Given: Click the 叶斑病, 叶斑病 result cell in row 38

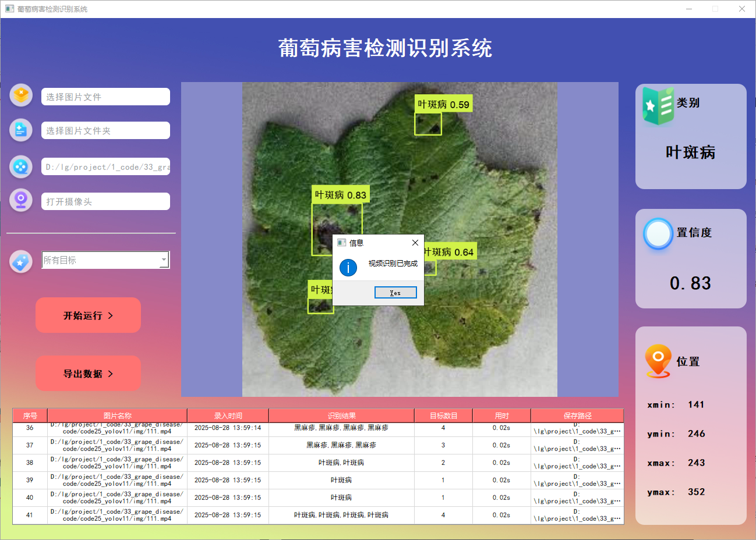Looking at the screenshot, I should (341, 463).
